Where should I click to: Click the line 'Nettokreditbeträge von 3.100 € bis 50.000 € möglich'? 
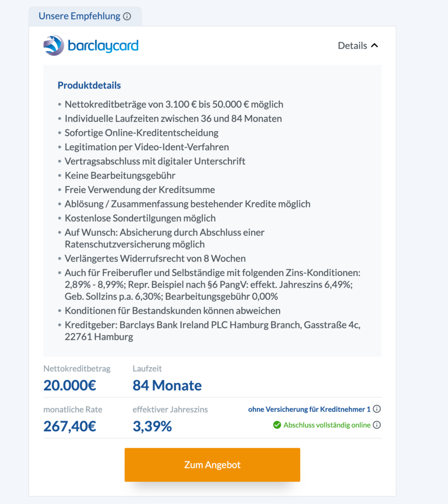174,104
